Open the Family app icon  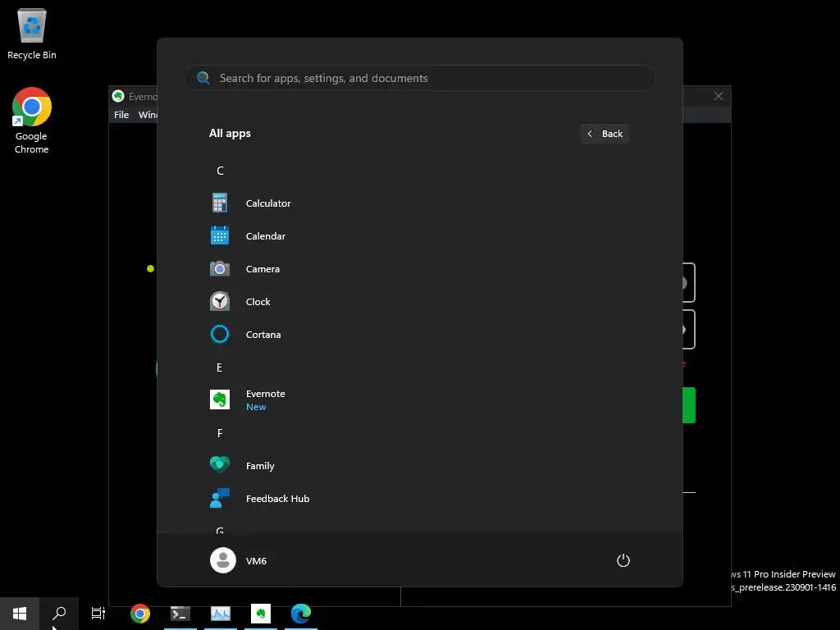[x=220, y=465]
